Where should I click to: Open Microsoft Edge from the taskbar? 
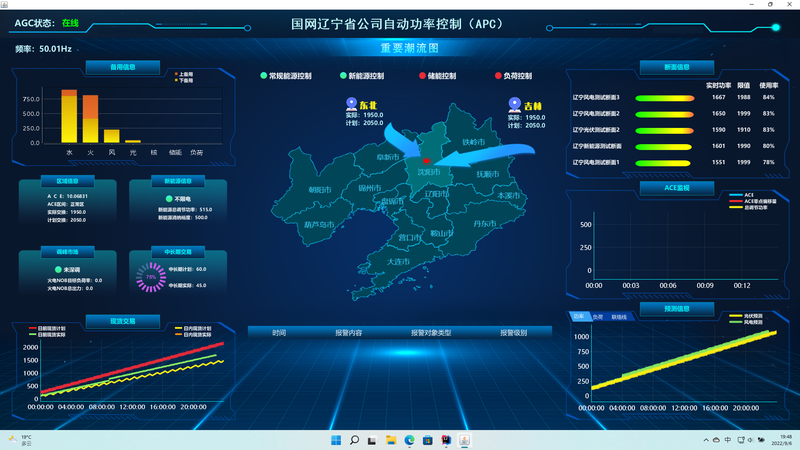pyautogui.click(x=409, y=440)
